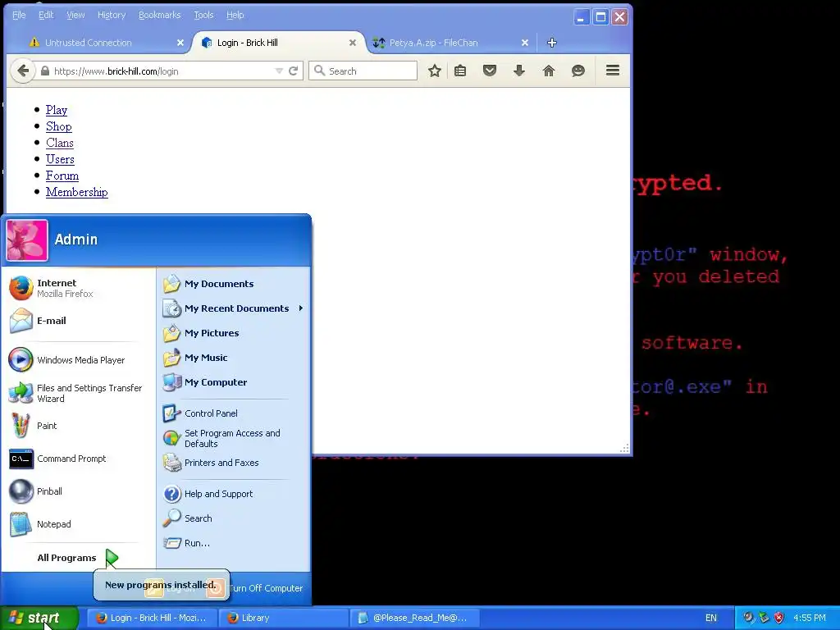The image size is (840, 630).
Task: Click the Firefox back arrow button
Action: pyautogui.click(x=22, y=71)
